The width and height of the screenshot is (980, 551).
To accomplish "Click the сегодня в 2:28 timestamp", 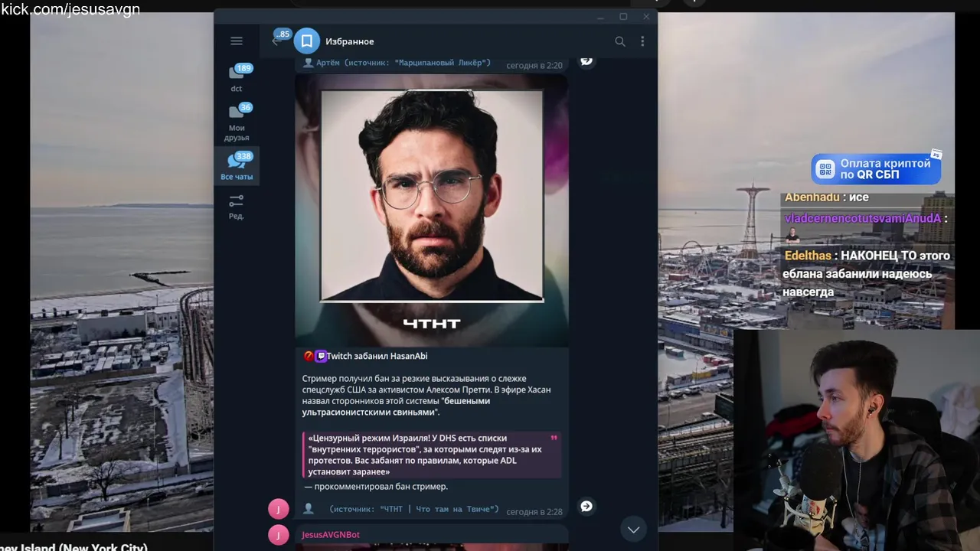I will pos(534,511).
